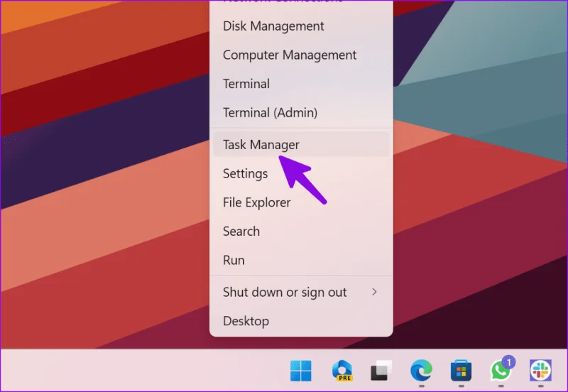Open Disk Management from the menu
This screenshot has width=568, height=392.
pyautogui.click(x=301, y=26)
